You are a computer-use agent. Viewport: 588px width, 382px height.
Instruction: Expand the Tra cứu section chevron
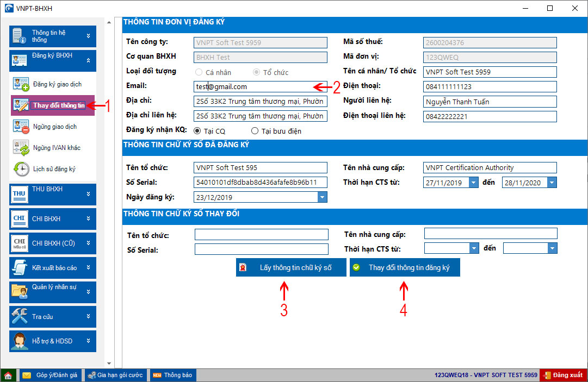[89, 316]
